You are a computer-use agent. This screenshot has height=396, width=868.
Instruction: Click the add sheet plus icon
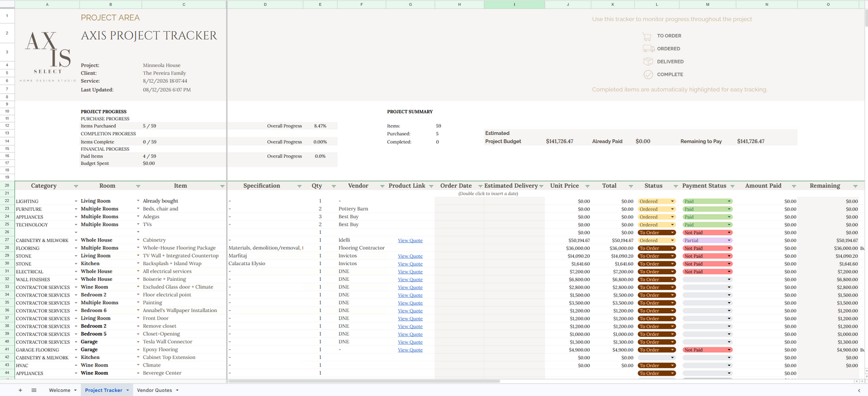[20, 390]
